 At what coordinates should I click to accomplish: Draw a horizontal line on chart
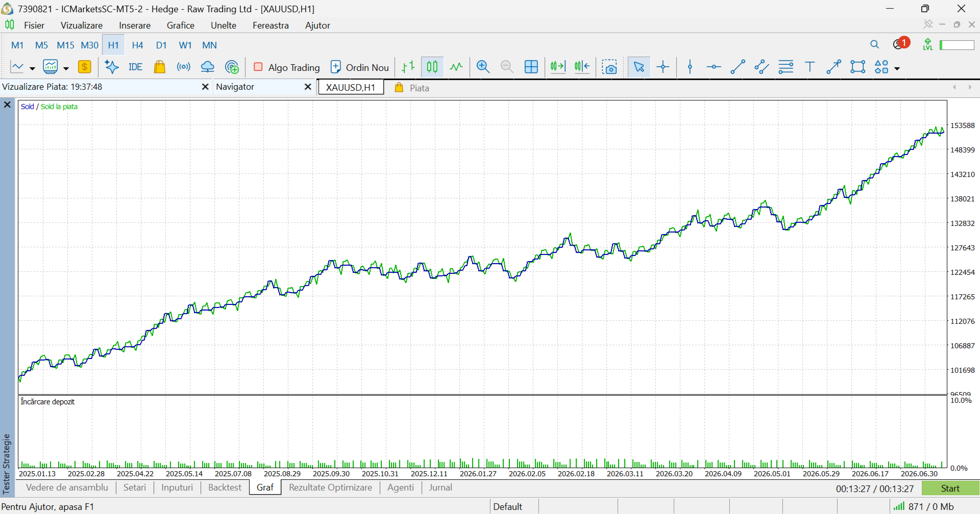coord(714,67)
